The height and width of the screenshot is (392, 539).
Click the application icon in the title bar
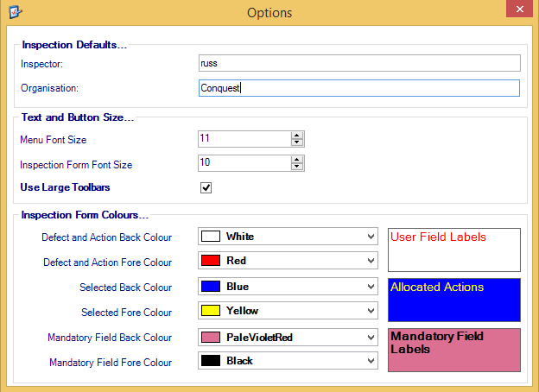pos(16,12)
